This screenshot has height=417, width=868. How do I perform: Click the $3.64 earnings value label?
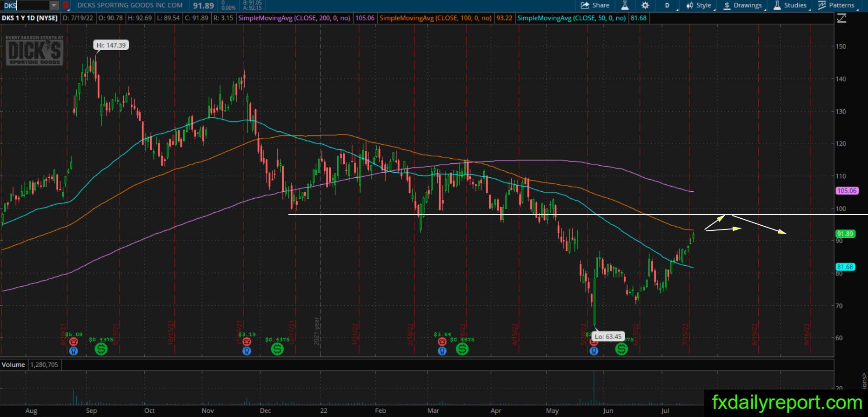pyautogui.click(x=442, y=334)
